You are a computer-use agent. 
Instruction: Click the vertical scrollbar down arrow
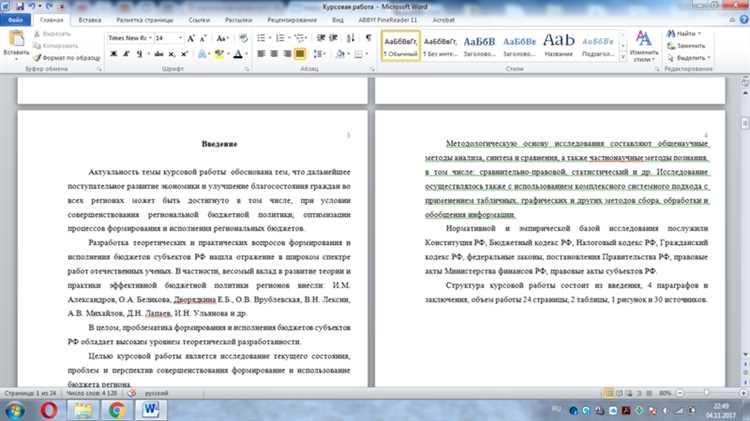[x=745, y=355]
